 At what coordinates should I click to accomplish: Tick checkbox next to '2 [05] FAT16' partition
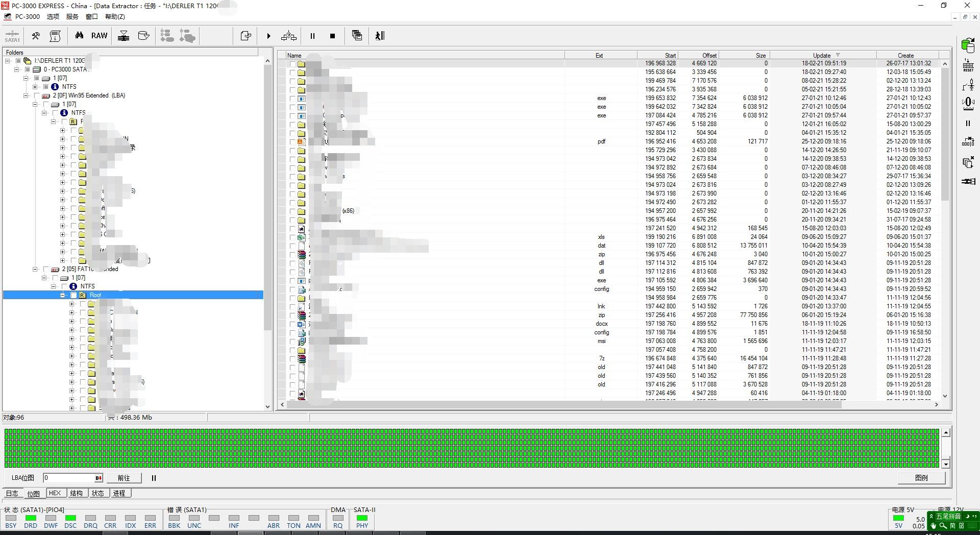pyautogui.click(x=46, y=269)
